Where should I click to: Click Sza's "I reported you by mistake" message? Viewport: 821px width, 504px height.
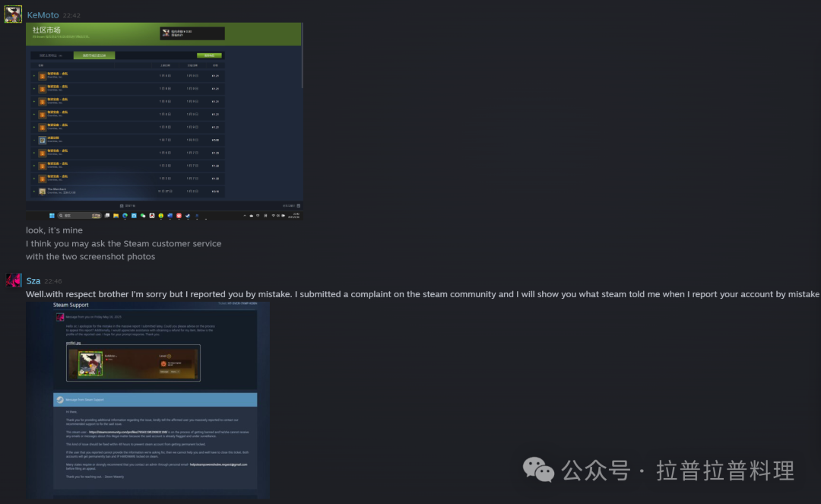[423, 294]
